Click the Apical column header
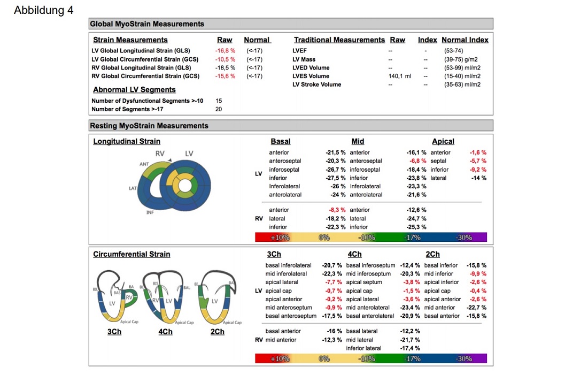Image resolution: width=588 pixels, height=390 pixels. click(443, 142)
